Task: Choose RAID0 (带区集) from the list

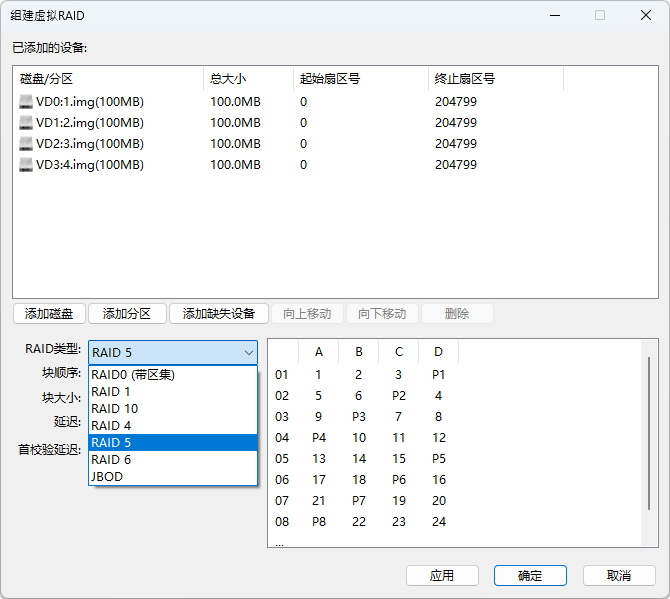Action: coord(173,375)
